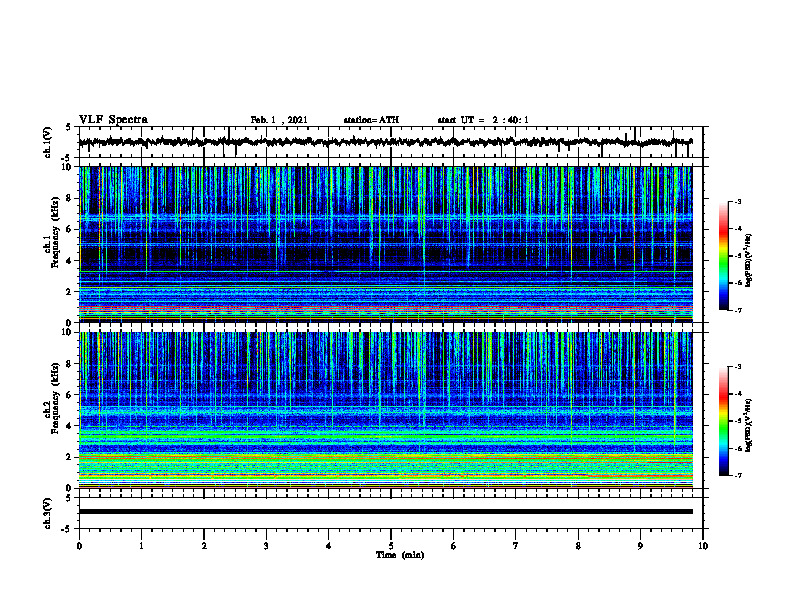Image resolution: width=792 pixels, height=612 pixels.
Task: Select the "start UT = 2 : 40: 1" text
Action: (x=483, y=120)
